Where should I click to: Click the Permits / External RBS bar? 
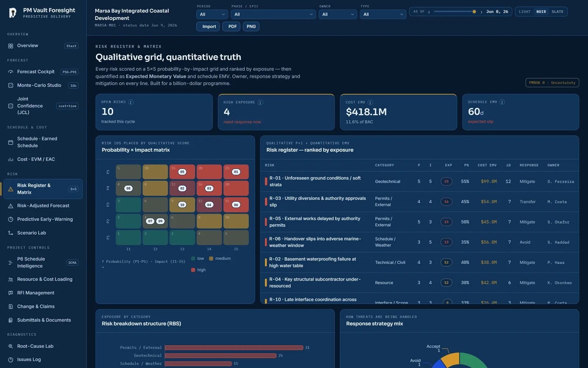pos(234,348)
